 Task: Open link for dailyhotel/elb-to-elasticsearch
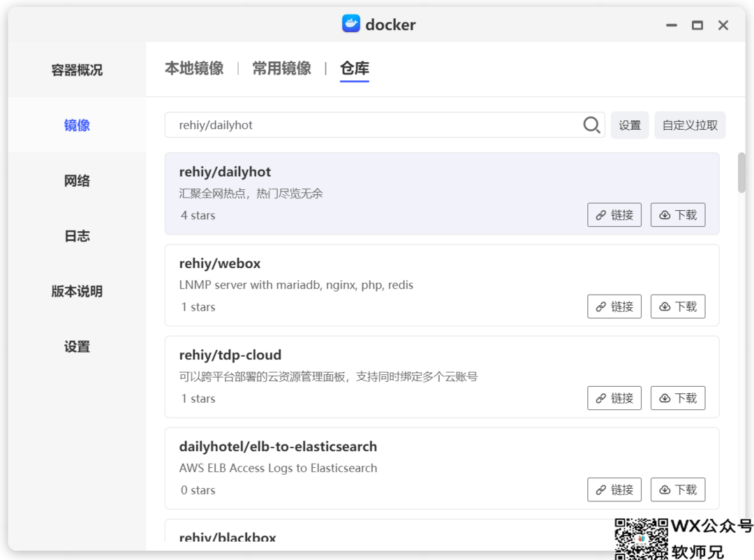pyautogui.click(x=614, y=489)
